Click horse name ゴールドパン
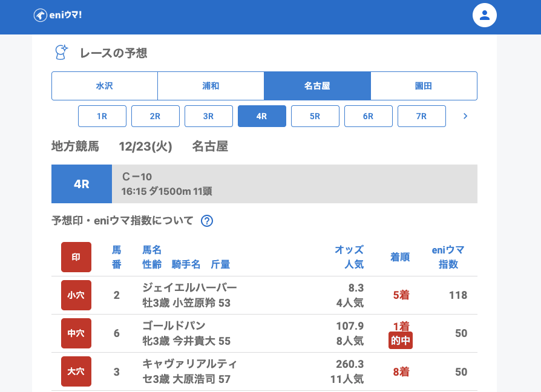 pyautogui.click(x=174, y=325)
